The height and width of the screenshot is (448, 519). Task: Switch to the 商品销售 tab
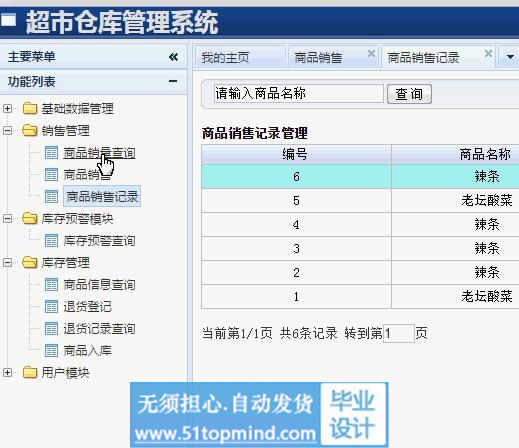pos(318,58)
